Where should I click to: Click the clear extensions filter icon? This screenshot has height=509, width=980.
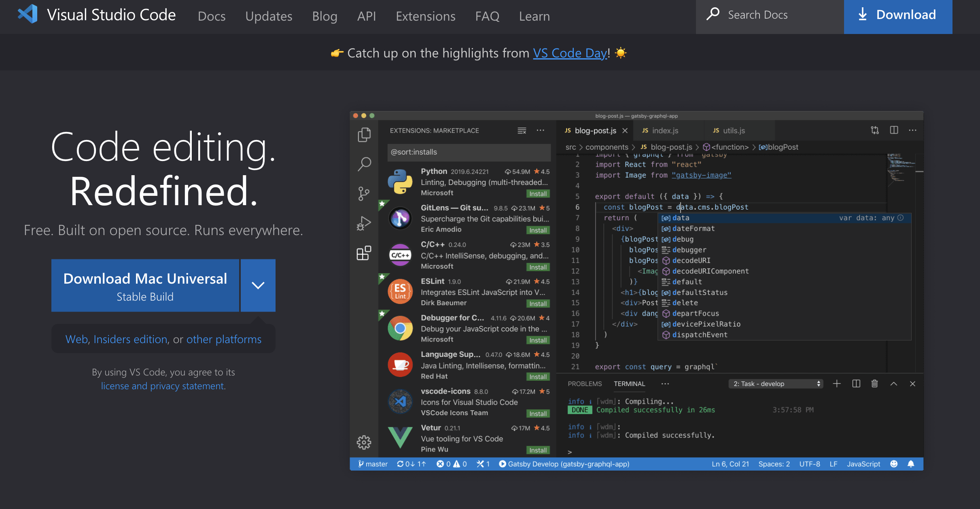pyautogui.click(x=522, y=131)
